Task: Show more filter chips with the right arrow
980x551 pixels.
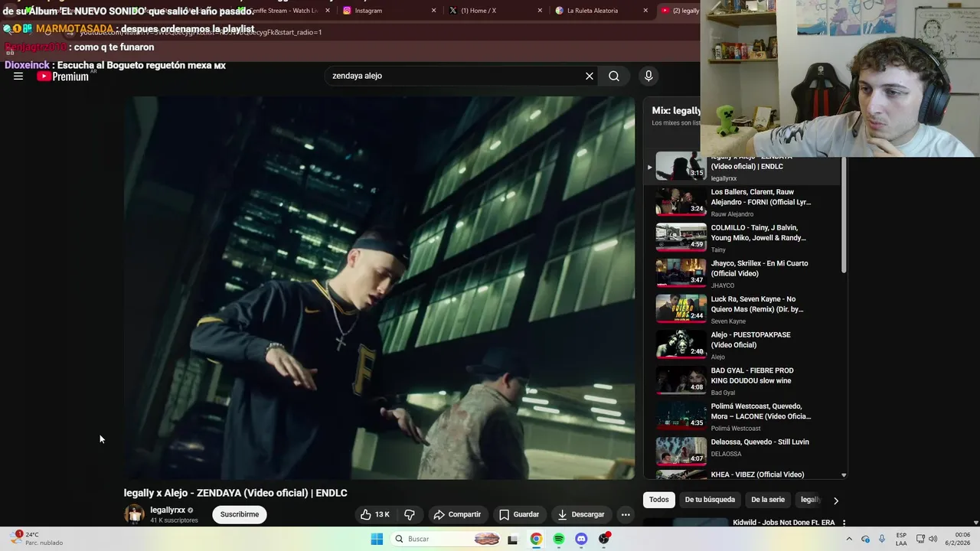Action: pos(835,500)
